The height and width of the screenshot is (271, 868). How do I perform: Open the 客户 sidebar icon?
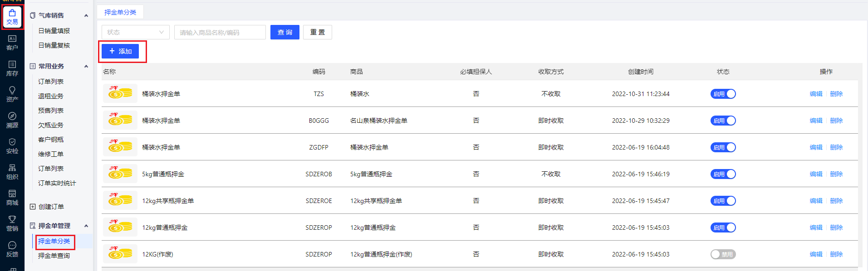[x=12, y=43]
